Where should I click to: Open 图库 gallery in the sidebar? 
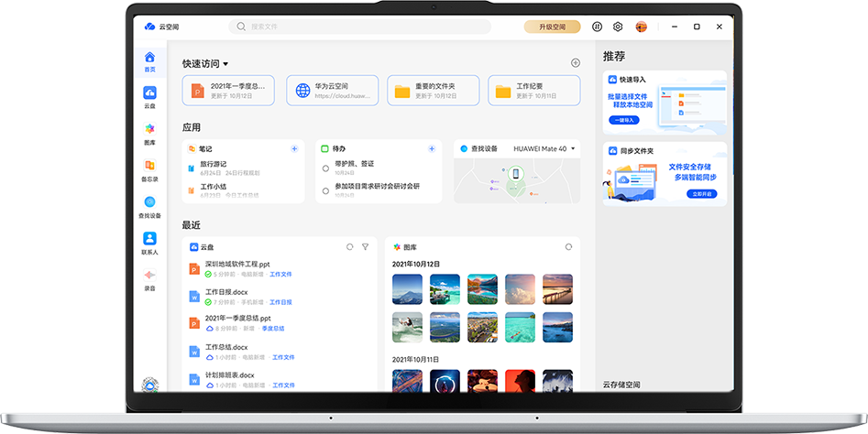[x=149, y=133]
